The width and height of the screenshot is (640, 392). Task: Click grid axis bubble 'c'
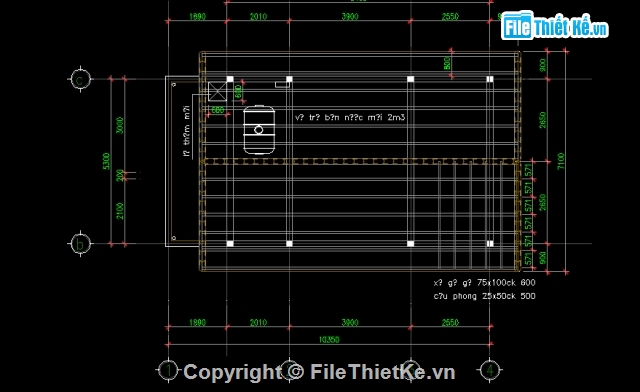(x=80, y=79)
